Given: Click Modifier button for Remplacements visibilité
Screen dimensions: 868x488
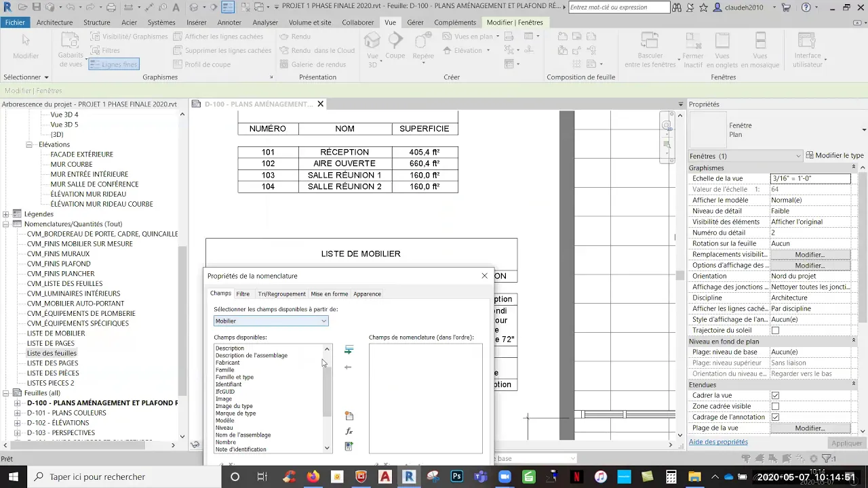Looking at the screenshot, I should pyautogui.click(x=810, y=254).
